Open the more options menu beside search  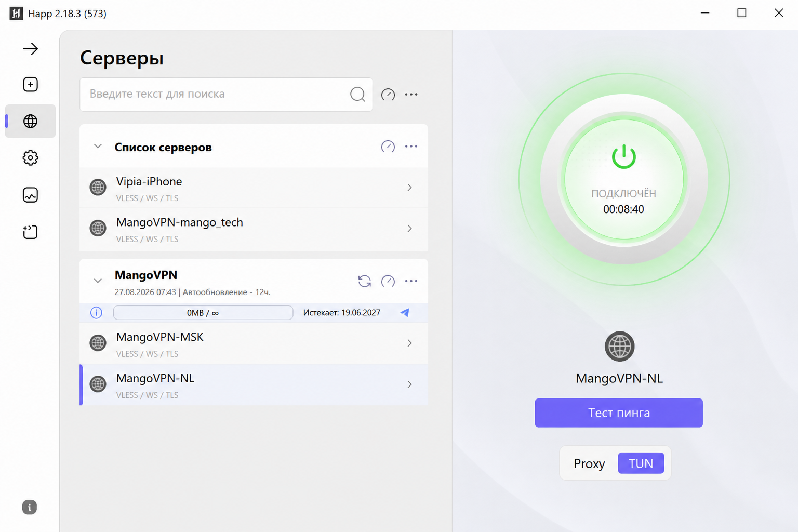(x=411, y=95)
